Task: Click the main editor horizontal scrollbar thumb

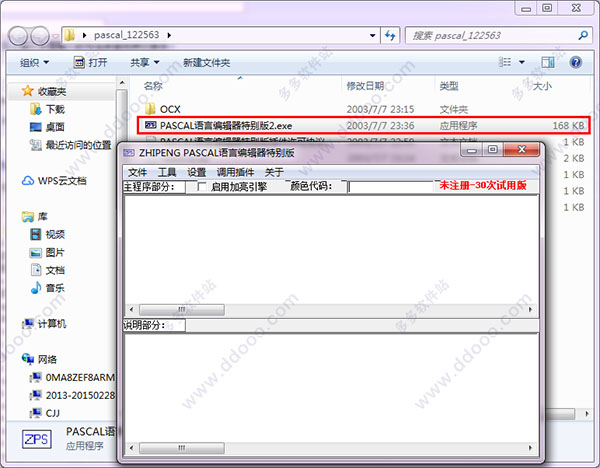Action: click(182, 309)
